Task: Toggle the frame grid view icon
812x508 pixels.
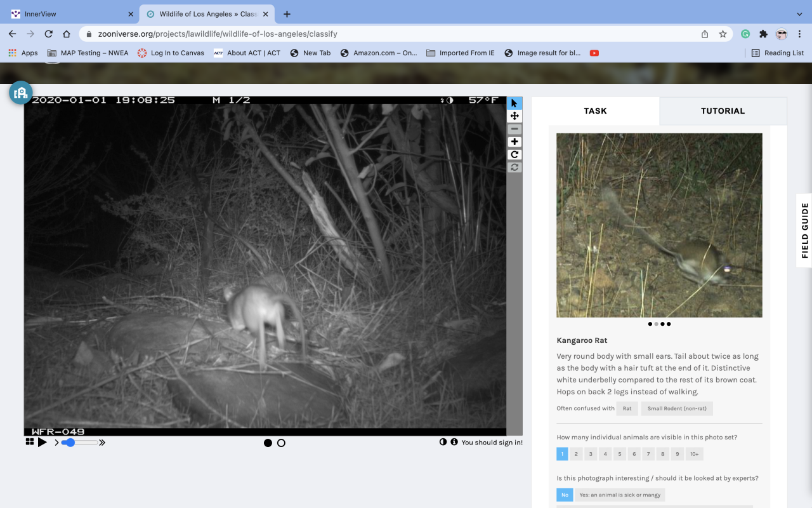Action: tap(29, 442)
